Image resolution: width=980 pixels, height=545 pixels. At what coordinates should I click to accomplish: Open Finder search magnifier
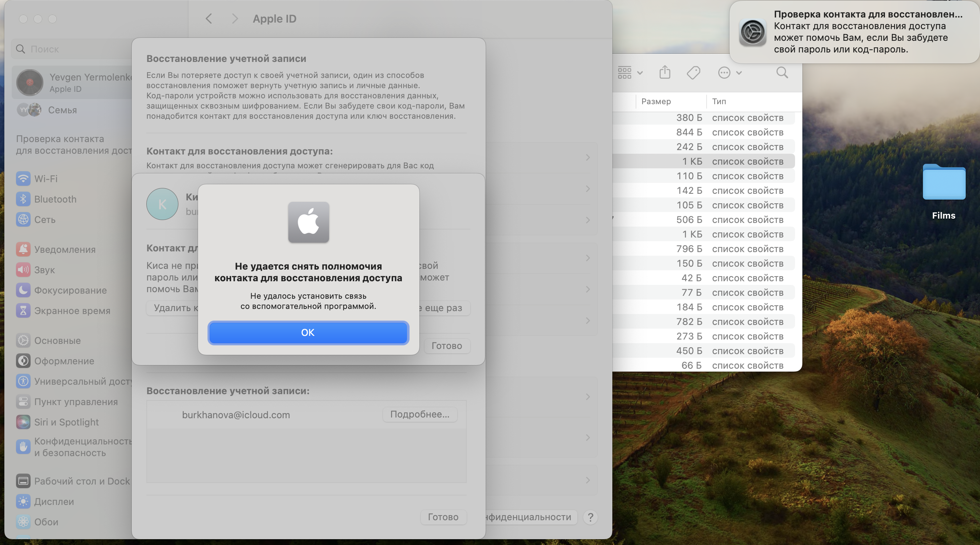coord(782,72)
